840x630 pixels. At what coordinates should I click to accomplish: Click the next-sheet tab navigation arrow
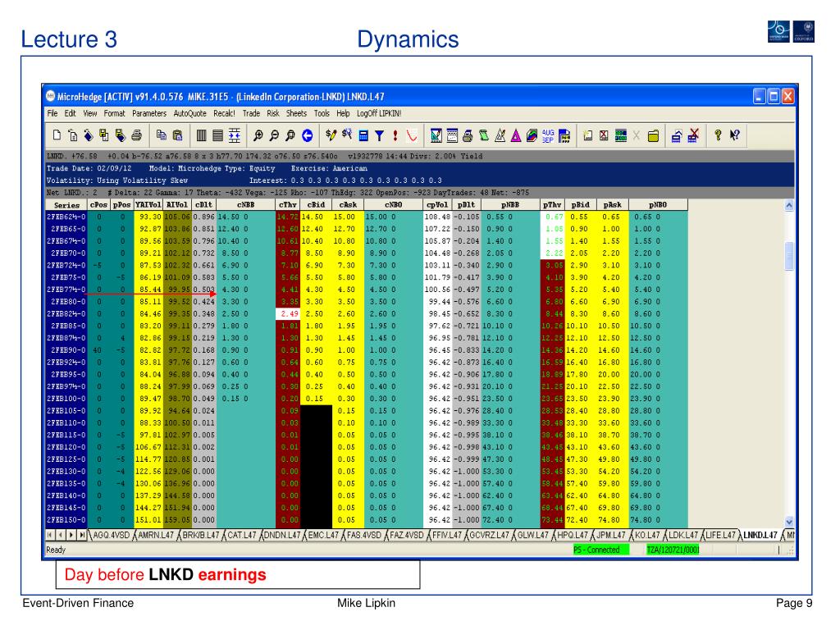(x=71, y=535)
